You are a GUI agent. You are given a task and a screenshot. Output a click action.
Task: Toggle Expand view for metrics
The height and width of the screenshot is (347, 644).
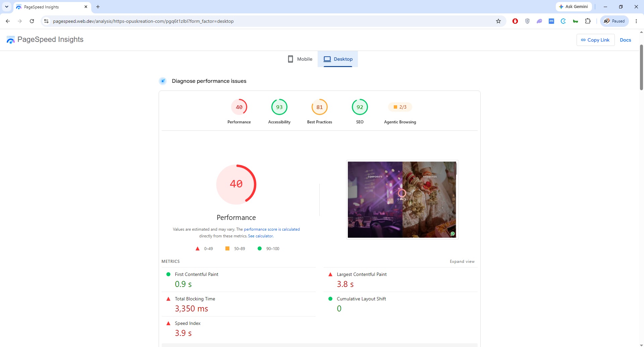click(x=462, y=262)
